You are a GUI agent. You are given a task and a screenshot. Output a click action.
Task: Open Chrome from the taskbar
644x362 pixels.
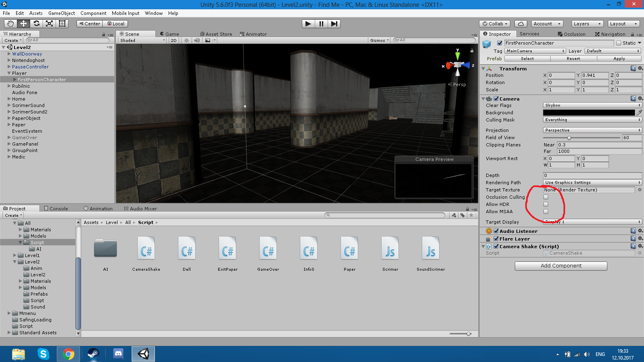coord(68,354)
